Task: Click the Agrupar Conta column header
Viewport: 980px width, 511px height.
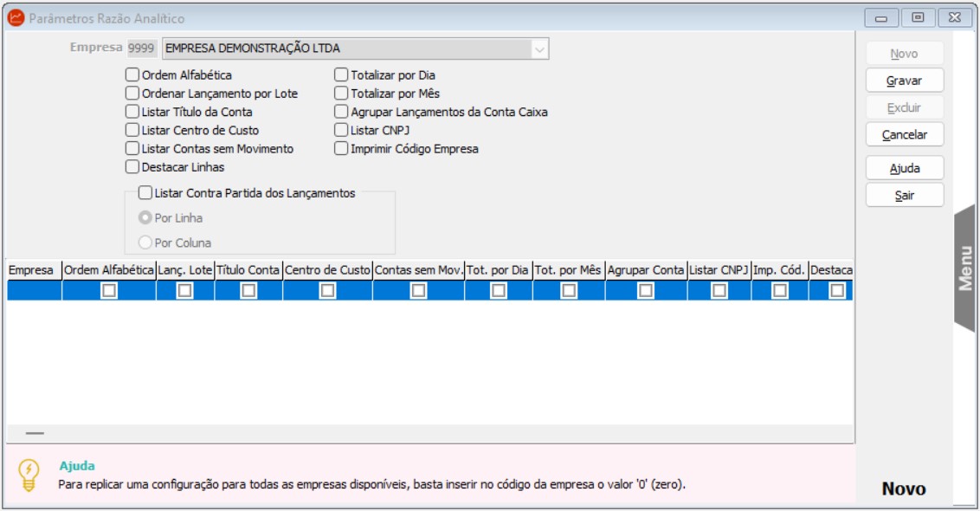Action: [646, 270]
